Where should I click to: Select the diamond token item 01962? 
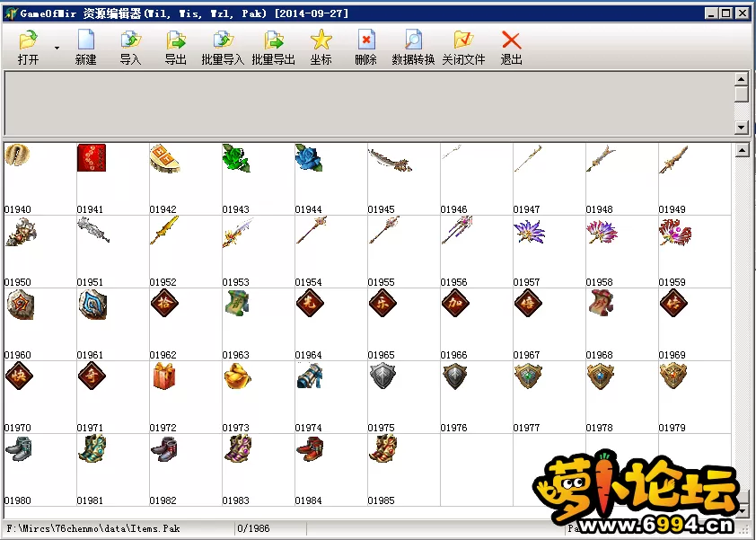(x=164, y=304)
